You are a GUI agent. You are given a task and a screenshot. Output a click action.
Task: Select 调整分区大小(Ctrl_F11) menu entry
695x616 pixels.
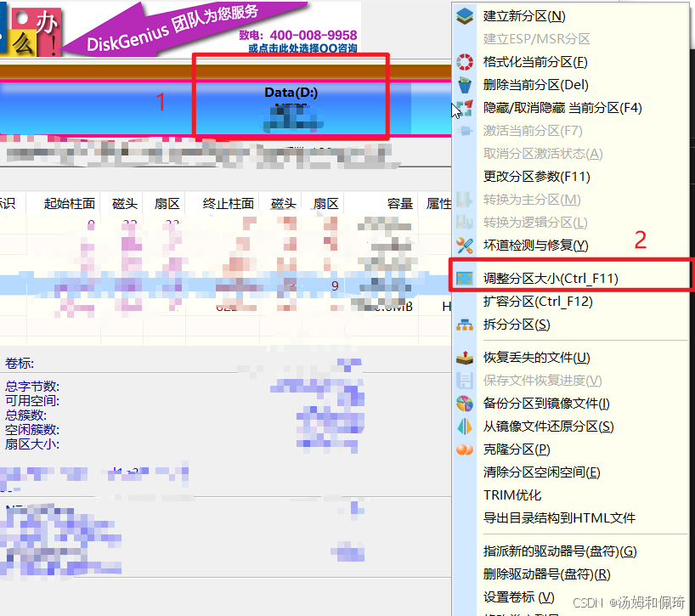click(551, 279)
